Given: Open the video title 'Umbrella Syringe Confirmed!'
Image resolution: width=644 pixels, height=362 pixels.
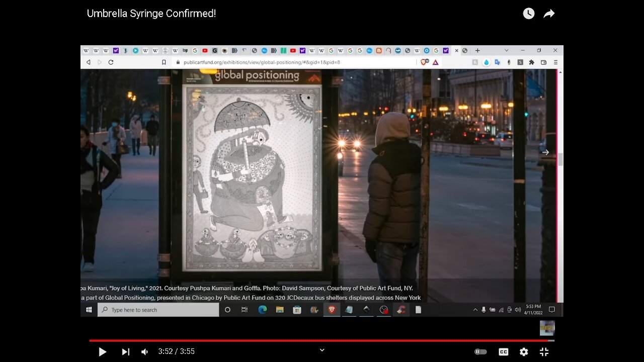Looking at the screenshot, I should [x=151, y=14].
